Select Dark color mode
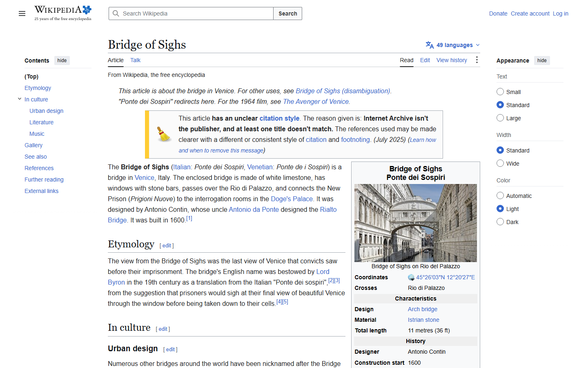Image resolution: width=588 pixels, height=368 pixels. click(500, 222)
